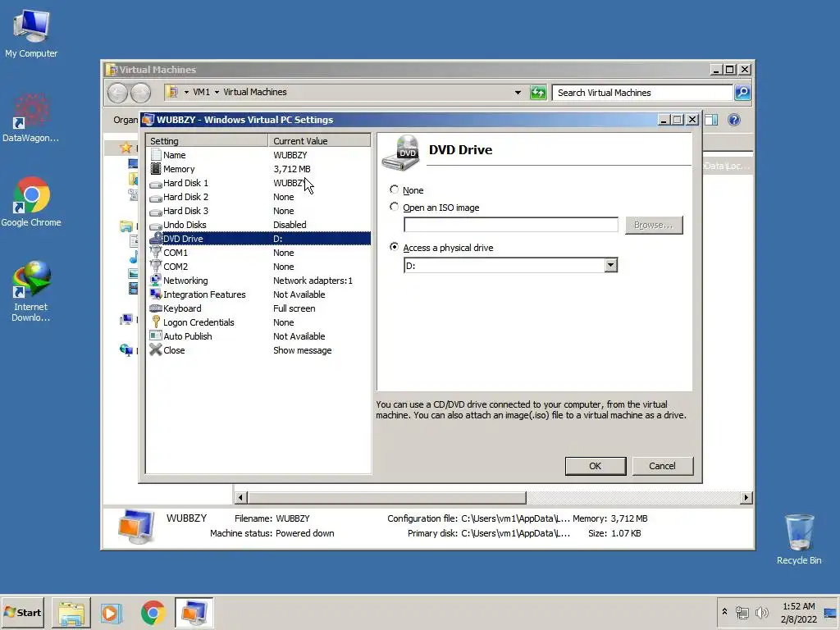Image resolution: width=840 pixels, height=630 pixels.
Task: Open the network tray icon
Action: [x=742, y=612]
